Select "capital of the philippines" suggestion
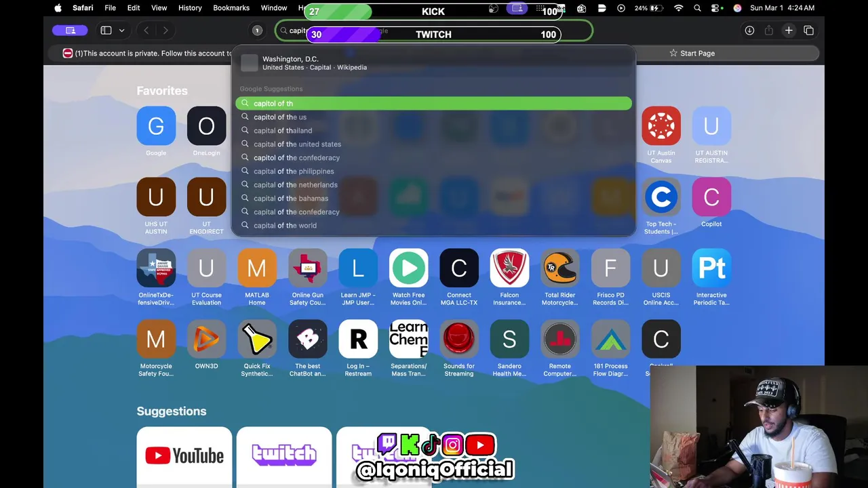Image resolution: width=868 pixels, height=488 pixels. [434, 171]
